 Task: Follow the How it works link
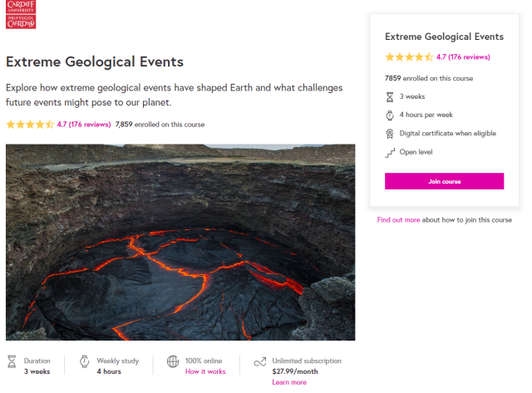205,371
